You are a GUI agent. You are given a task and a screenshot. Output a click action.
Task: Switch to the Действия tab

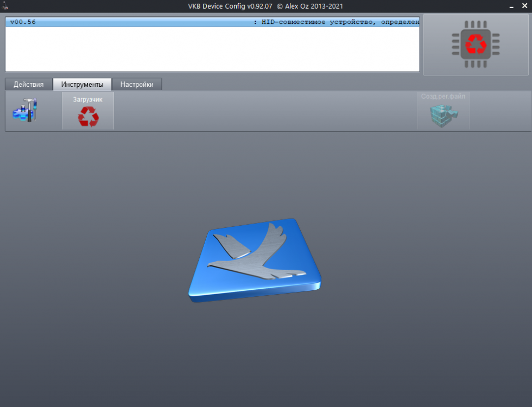pyautogui.click(x=29, y=85)
